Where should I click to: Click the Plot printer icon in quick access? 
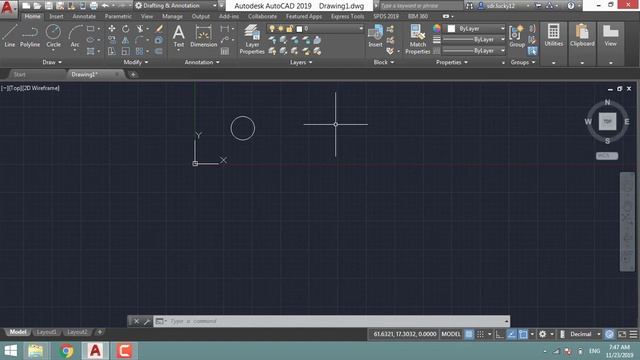coord(93,6)
